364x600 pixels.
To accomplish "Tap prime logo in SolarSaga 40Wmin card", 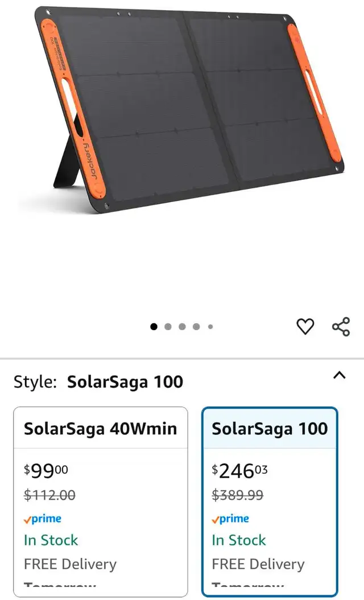I will (43, 519).
